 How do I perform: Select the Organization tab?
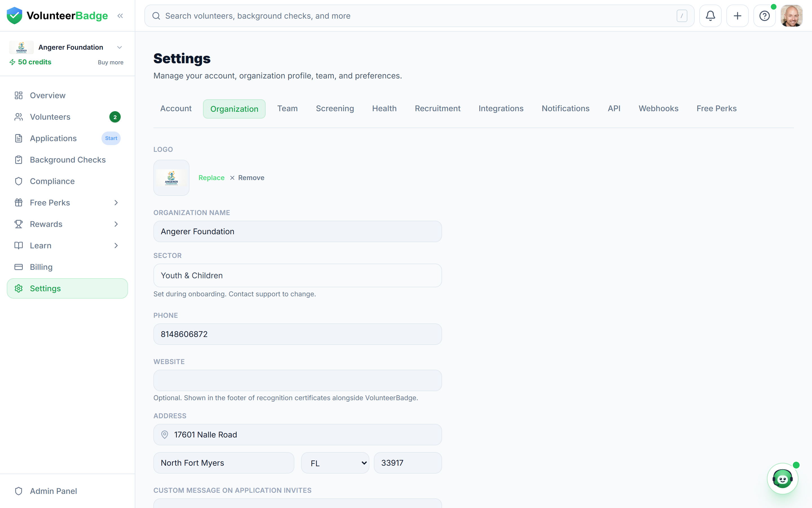coord(234,109)
